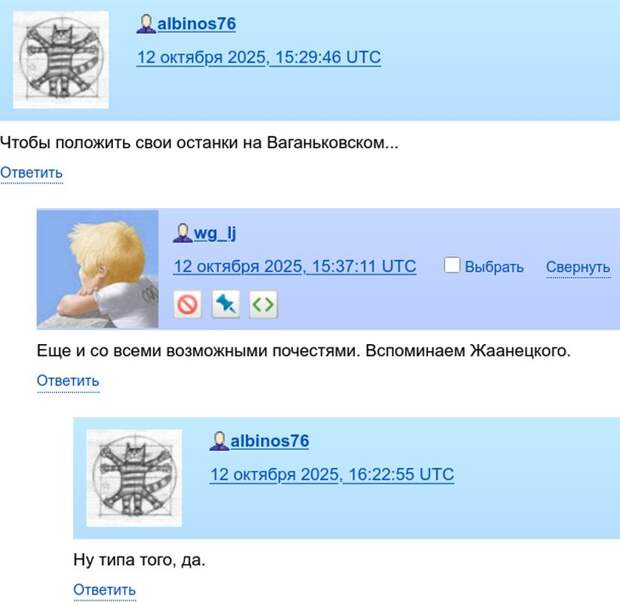Image resolution: width=620 pixels, height=603 pixels.
Task: Click the blue pushpin icon
Action: pyautogui.click(x=225, y=304)
